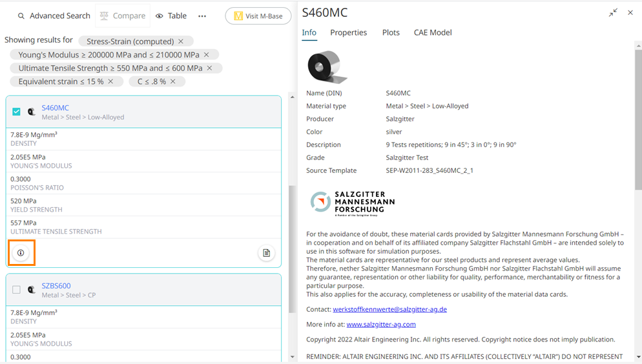Click the info icon on the S460MC card
642x364 pixels.
(x=21, y=253)
